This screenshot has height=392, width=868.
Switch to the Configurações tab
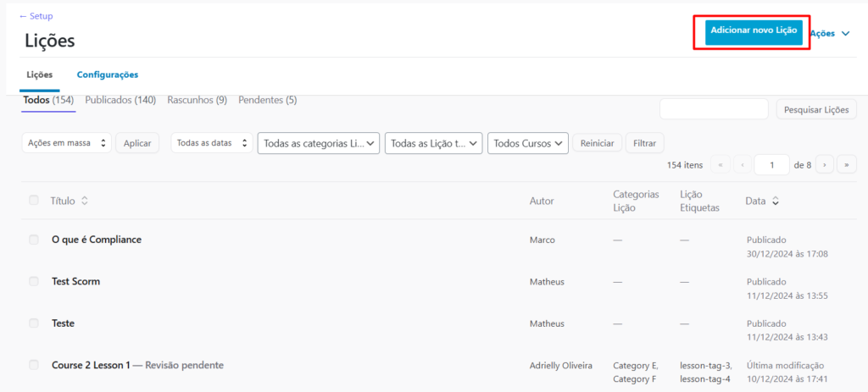coord(108,75)
